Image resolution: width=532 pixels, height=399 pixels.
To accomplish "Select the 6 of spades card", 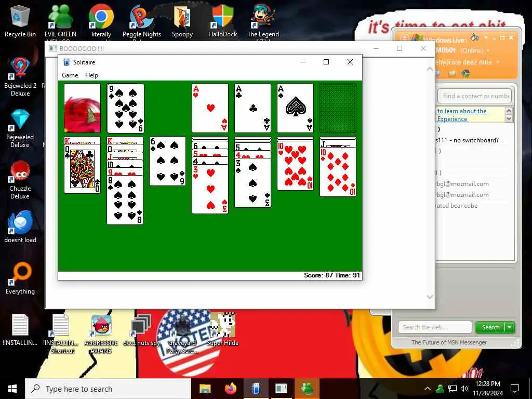I will (168, 161).
